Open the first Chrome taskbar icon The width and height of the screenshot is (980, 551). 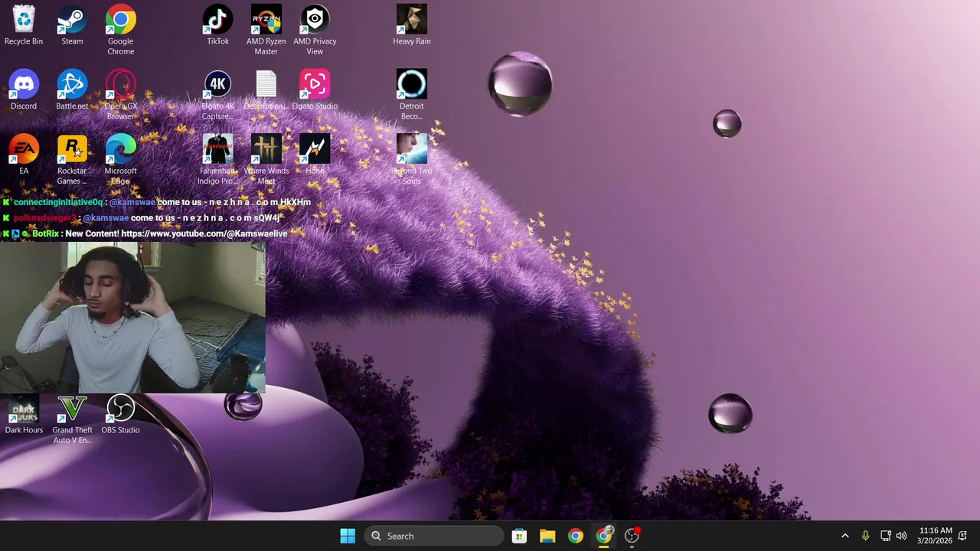[576, 536]
